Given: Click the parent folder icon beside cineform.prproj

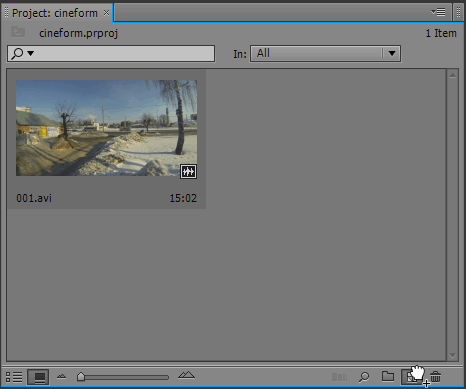Looking at the screenshot, I should pyautogui.click(x=18, y=32).
